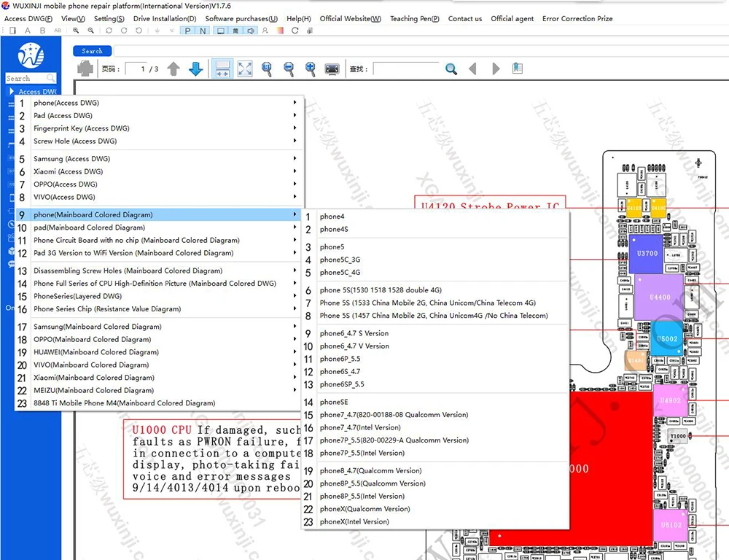The width and height of the screenshot is (729, 560).
Task: Toggle the fit-width page view button
Action: pos(222,69)
